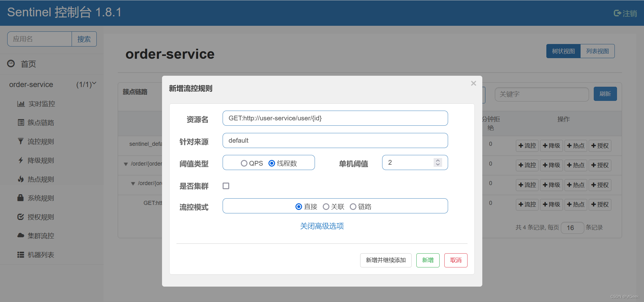The height and width of the screenshot is (302, 644).
Task: Click the 搜索 button
Action: tap(84, 39)
